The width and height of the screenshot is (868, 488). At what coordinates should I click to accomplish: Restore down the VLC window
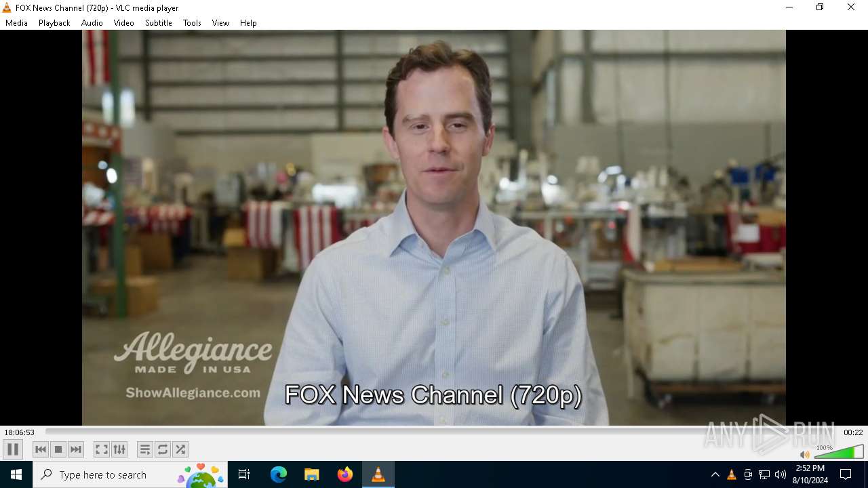coord(820,7)
